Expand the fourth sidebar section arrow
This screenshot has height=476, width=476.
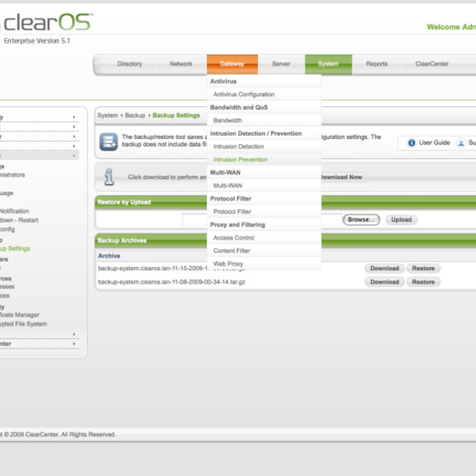(x=74, y=146)
